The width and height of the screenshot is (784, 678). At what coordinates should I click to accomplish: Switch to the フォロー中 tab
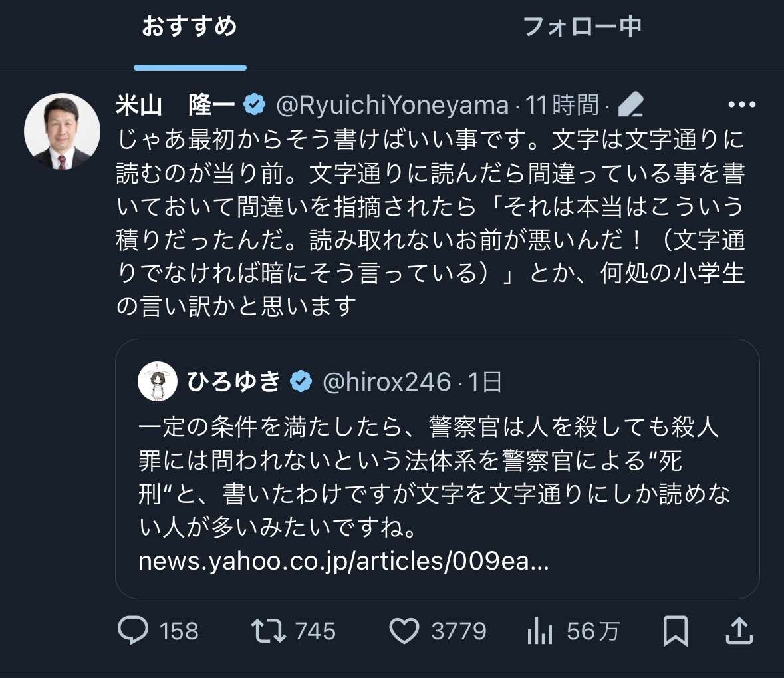(583, 28)
